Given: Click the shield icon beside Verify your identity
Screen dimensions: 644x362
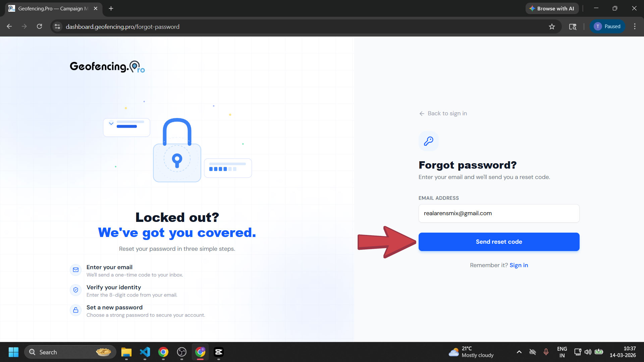Looking at the screenshot, I should pos(76,290).
